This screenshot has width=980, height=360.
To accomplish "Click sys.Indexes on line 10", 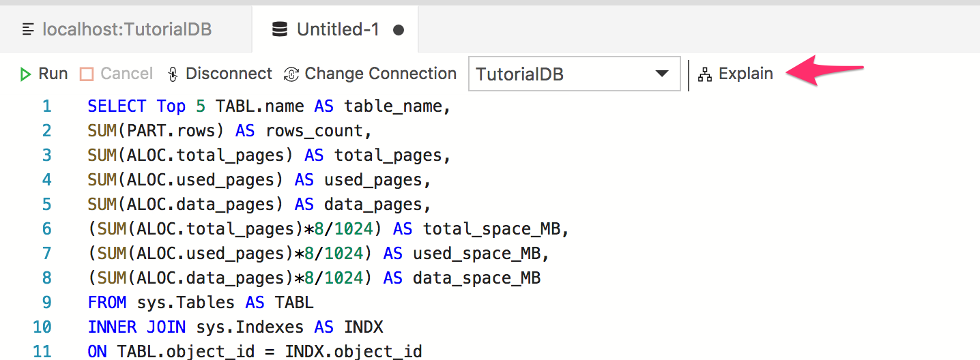I will 250,327.
